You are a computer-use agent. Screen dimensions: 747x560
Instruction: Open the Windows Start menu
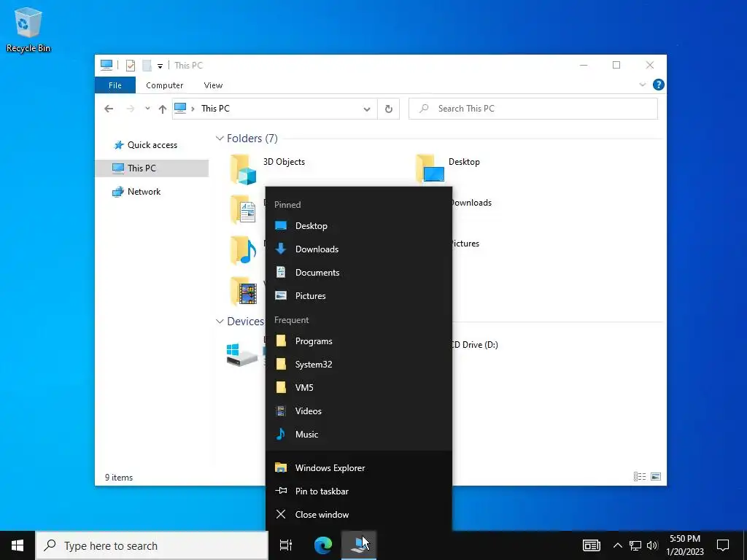(x=18, y=545)
